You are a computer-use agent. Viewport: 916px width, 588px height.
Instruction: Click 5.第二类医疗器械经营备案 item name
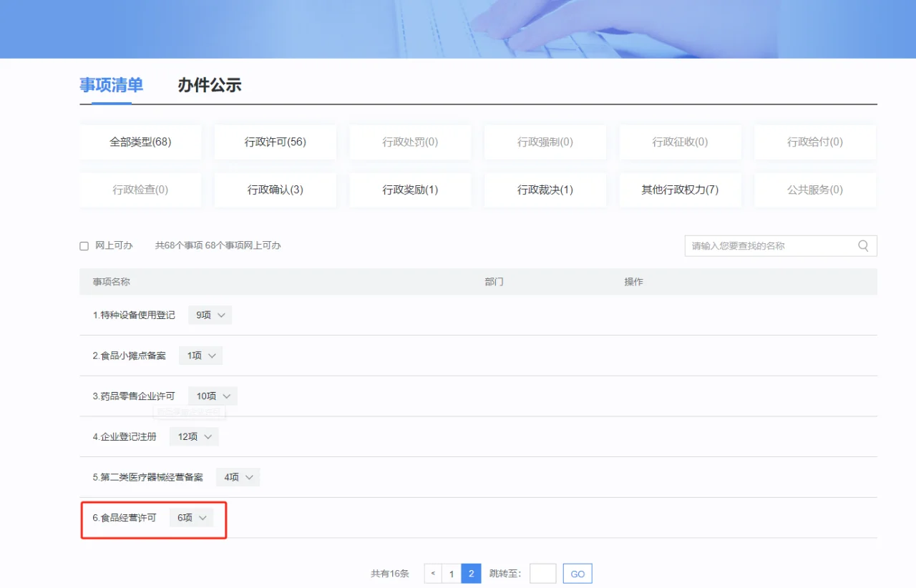(147, 477)
